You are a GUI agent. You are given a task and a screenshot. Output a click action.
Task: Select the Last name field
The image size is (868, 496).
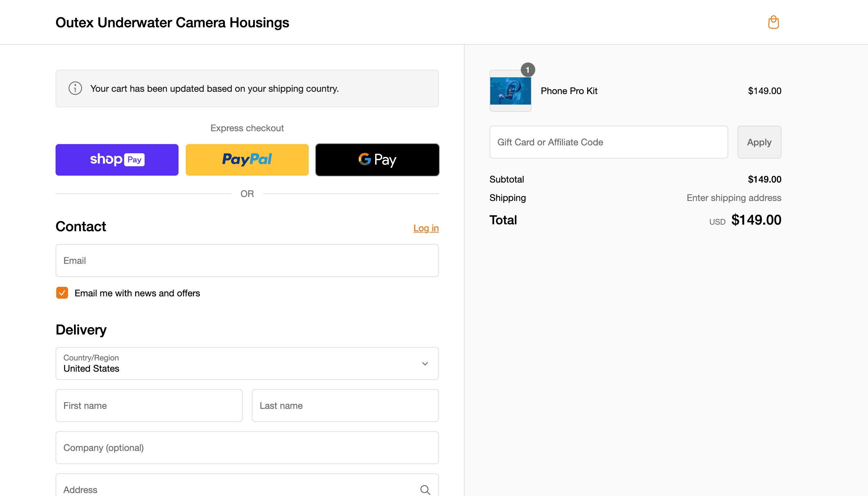click(x=345, y=405)
